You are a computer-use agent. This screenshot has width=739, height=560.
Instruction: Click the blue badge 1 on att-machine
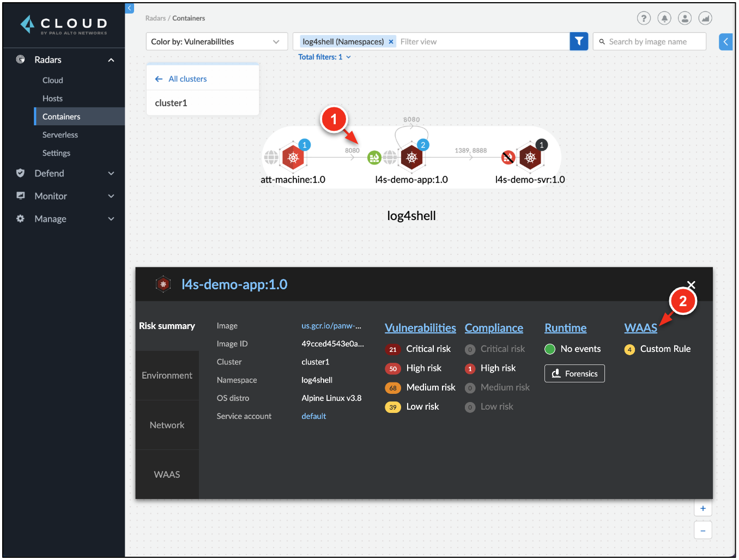(305, 145)
